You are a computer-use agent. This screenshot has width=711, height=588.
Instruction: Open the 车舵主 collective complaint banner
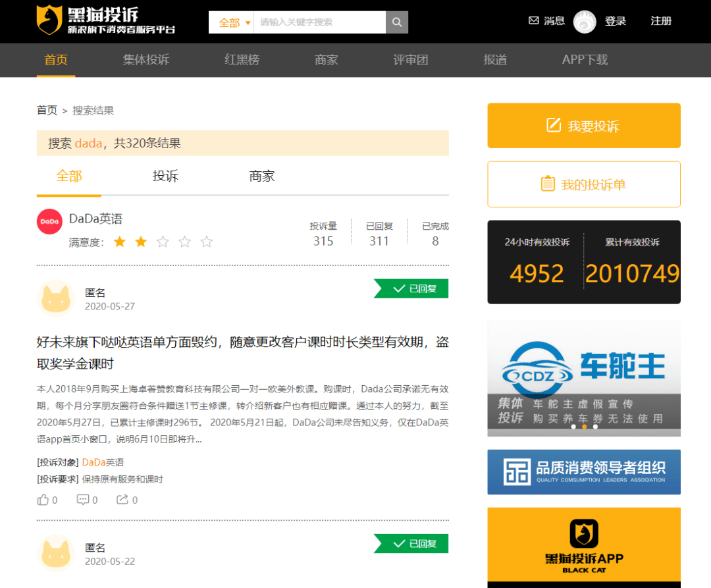click(x=584, y=379)
